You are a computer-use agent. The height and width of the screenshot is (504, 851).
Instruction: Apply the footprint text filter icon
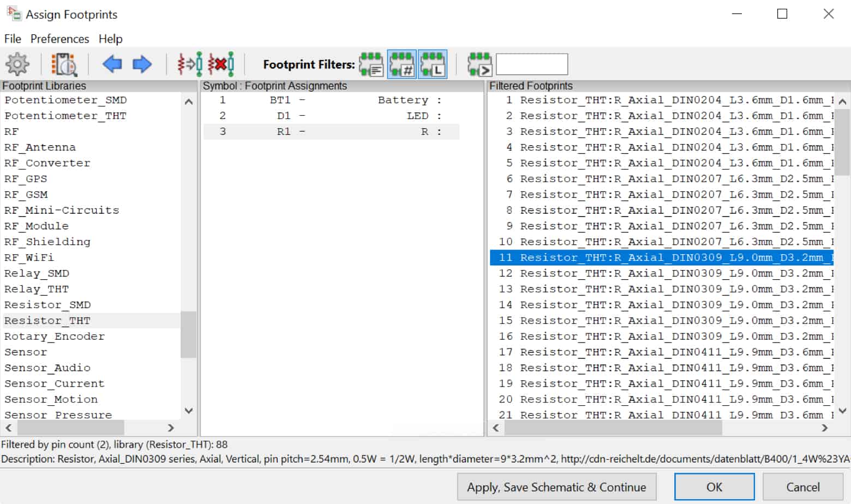pos(480,64)
